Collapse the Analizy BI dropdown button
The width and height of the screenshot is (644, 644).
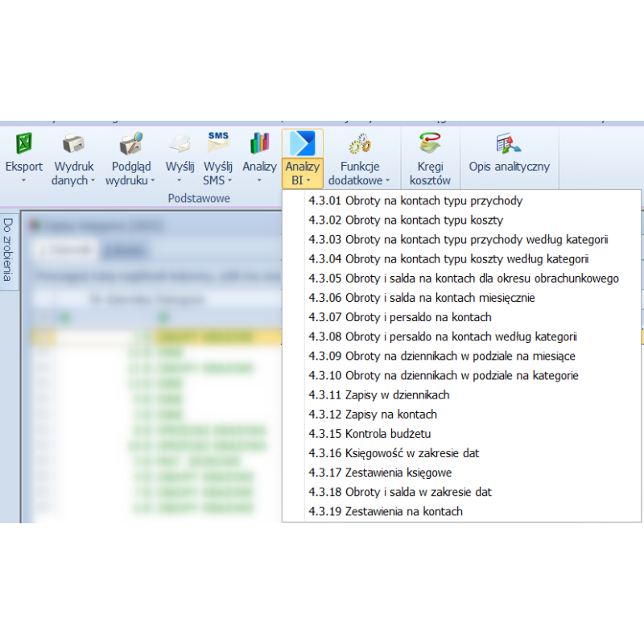(302, 159)
